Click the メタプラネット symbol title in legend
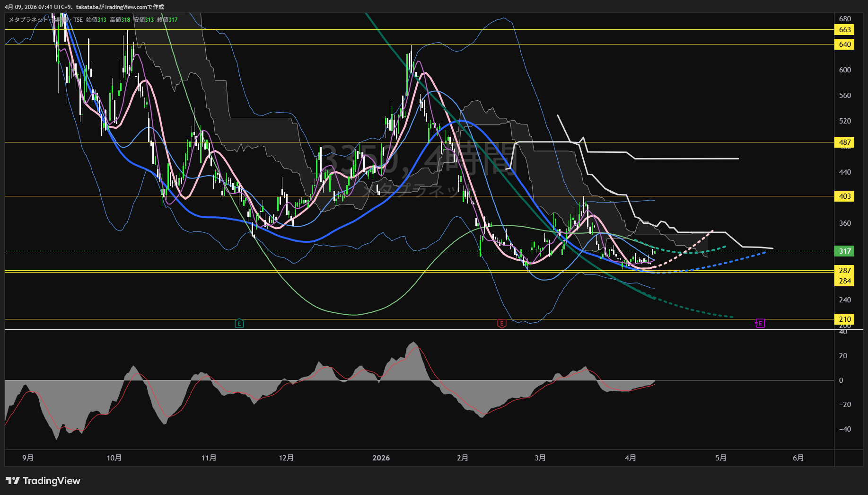The height and width of the screenshot is (495, 868). click(28, 20)
